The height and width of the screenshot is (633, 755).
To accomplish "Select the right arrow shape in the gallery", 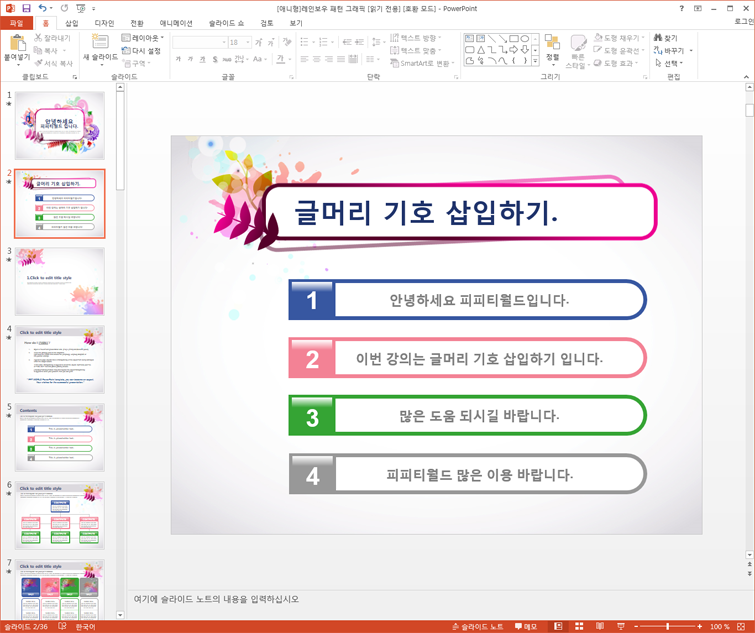I will (x=514, y=50).
